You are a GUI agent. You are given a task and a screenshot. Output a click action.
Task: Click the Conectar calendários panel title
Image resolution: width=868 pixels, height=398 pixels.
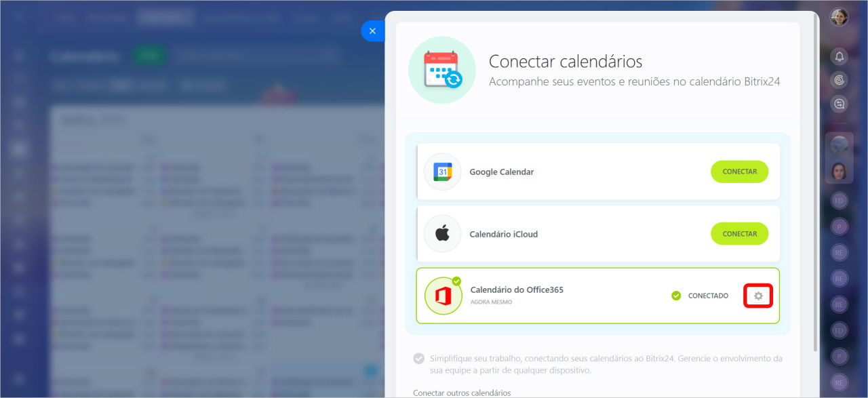pyautogui.click(x=566, y=62)
